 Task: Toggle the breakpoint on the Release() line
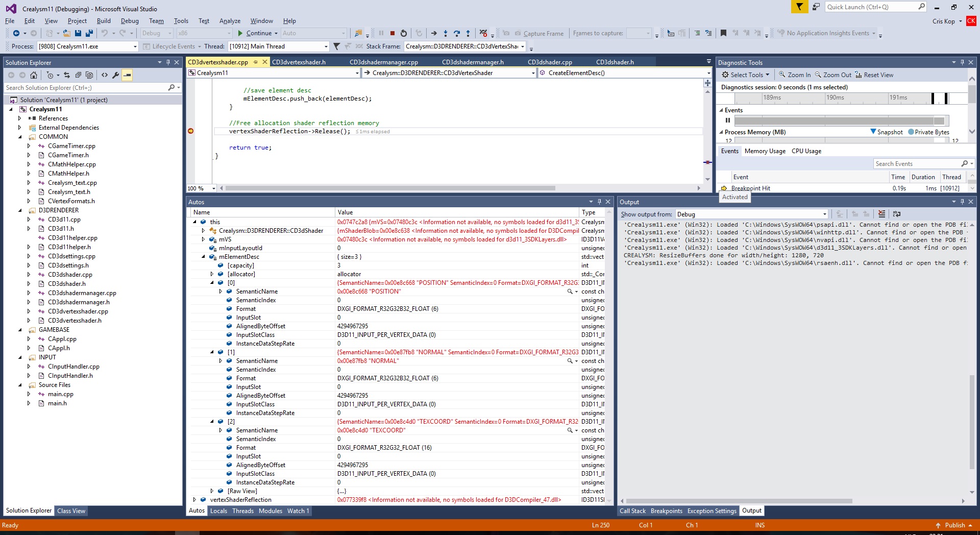[x=191, y=131]
